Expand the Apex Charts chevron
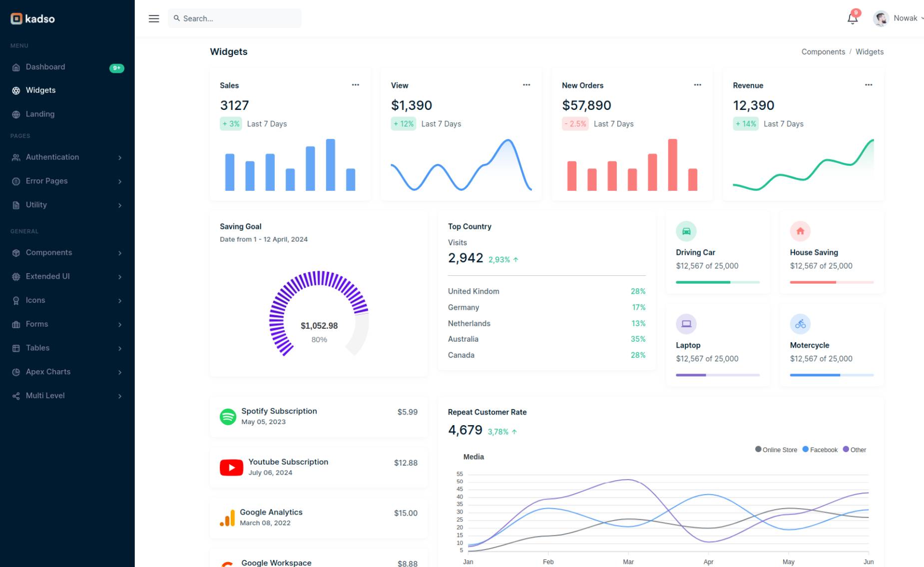Viewport: 924px width, 567px height. 120,372
